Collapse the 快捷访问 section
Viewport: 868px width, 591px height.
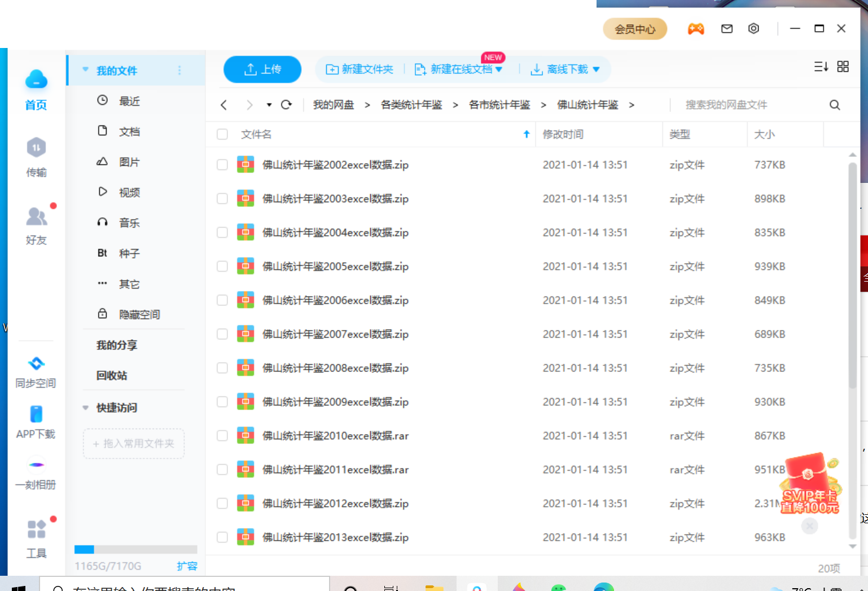(x=86, y=408)
